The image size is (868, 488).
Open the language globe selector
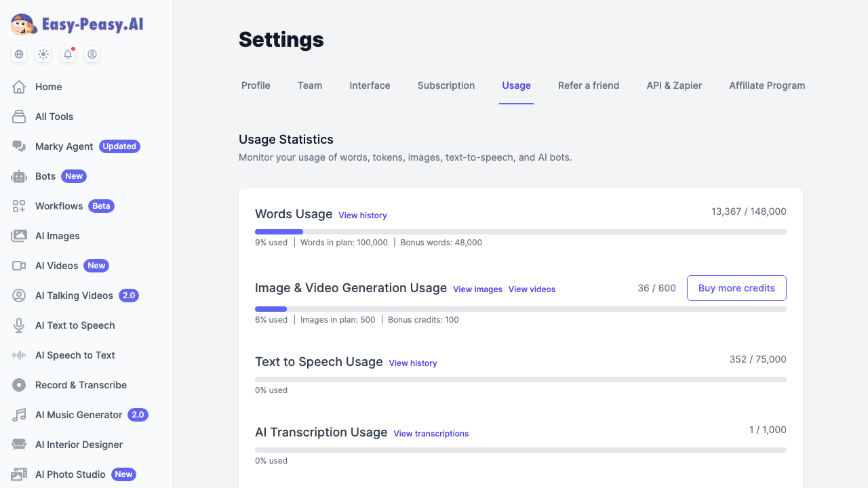pyautogui.click(x=19, y=54)
